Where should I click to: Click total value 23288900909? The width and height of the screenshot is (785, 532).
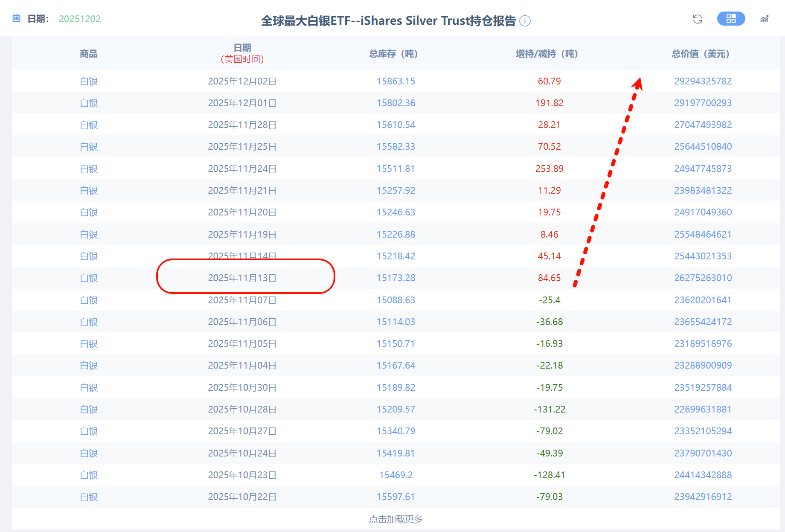[703, 365]
